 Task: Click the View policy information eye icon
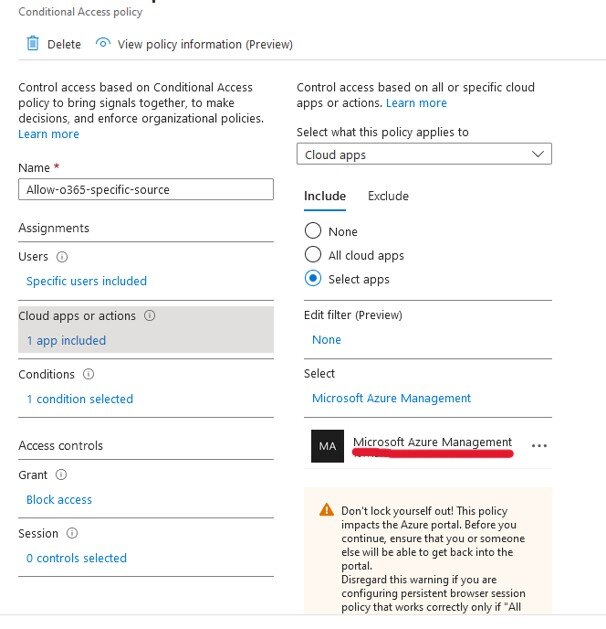(x=102, y=44)
